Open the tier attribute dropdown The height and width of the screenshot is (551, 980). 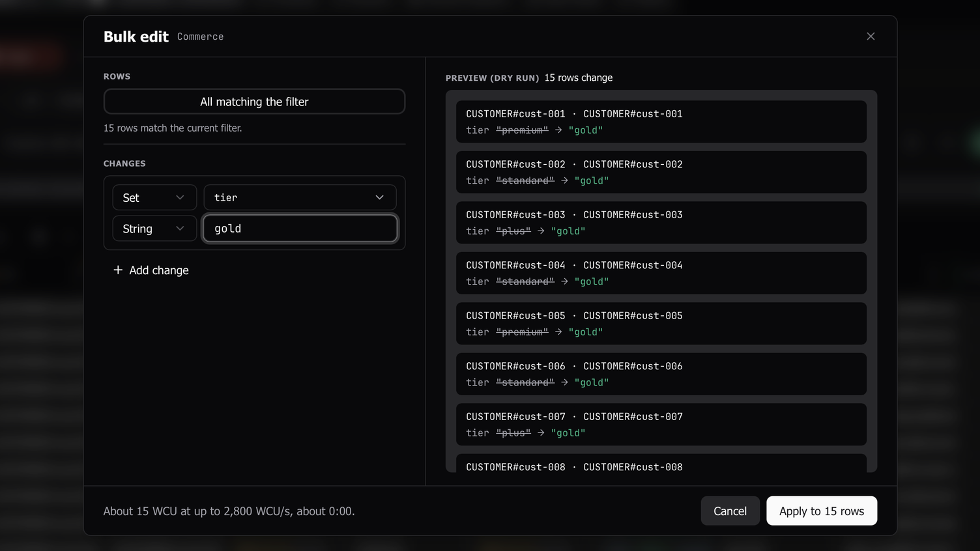[300, 197]
